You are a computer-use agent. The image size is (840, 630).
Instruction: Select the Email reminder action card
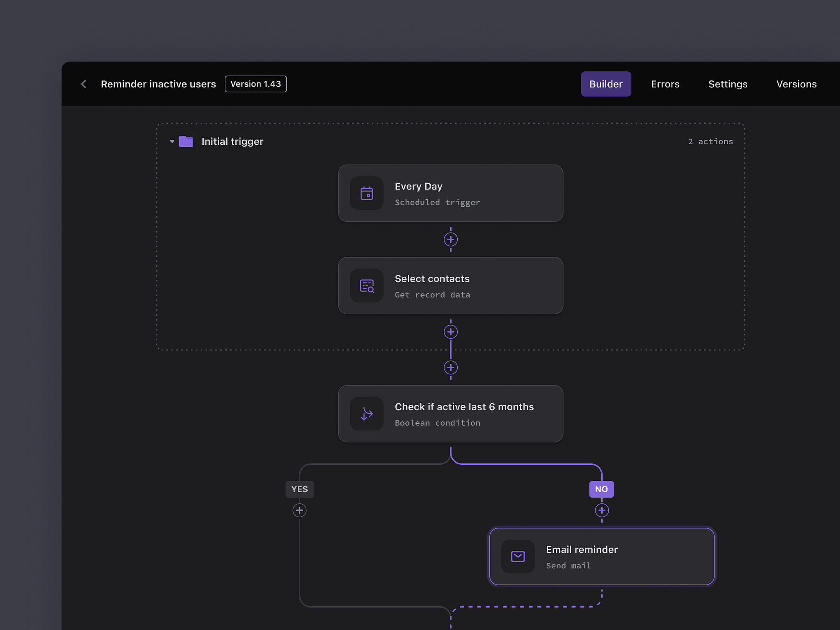(601, 557)
